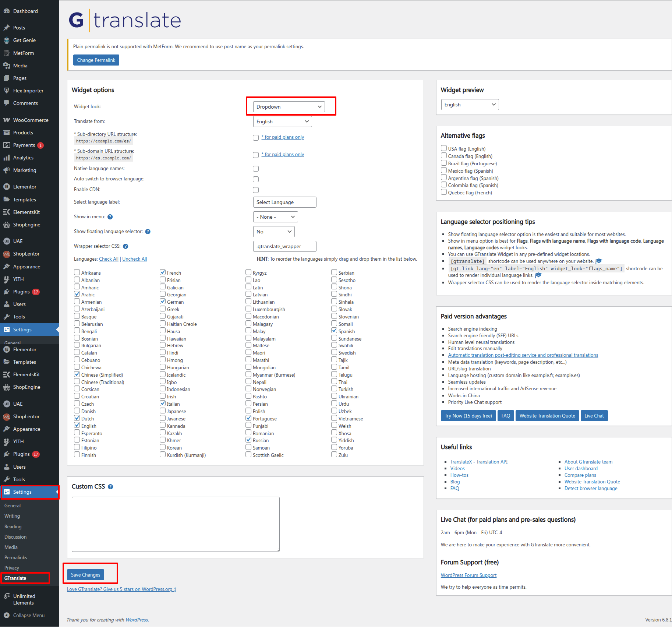Click help icon next to Show in menu
The image size is (672, 627).
pyautogui.click(x=110, y=217)
